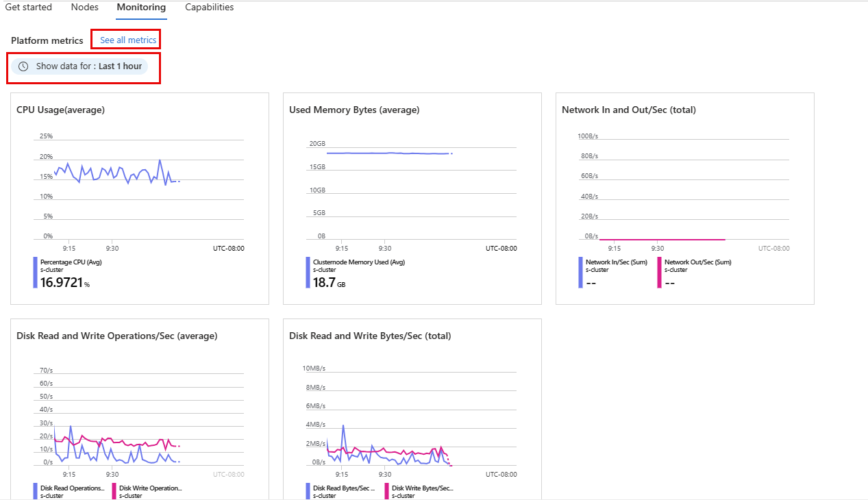Open the Capabilities tab
Image resolution: width=868 pixels, height=500 pixels.
point(209,8)
